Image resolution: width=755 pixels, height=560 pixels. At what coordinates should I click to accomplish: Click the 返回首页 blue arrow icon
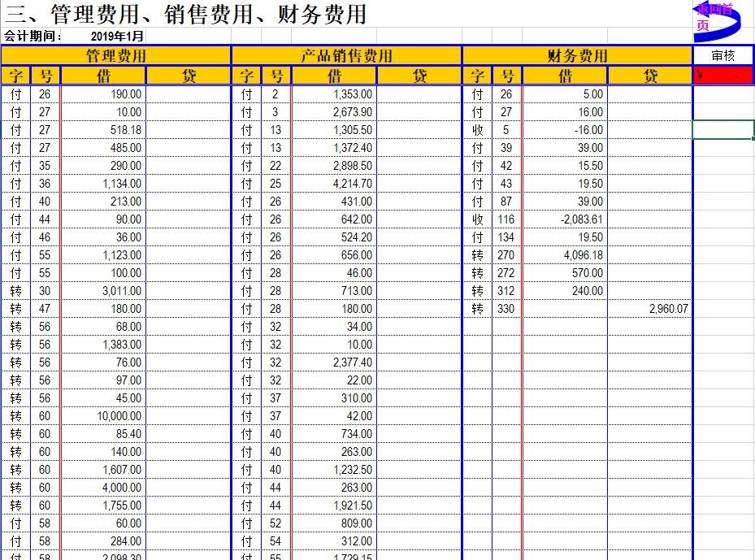(x=715, y=20)
